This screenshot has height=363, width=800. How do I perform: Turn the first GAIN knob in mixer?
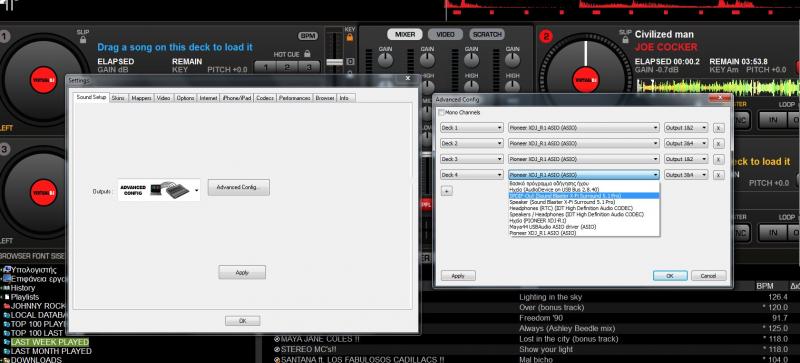pyautogui.click(x=385, y=60)
